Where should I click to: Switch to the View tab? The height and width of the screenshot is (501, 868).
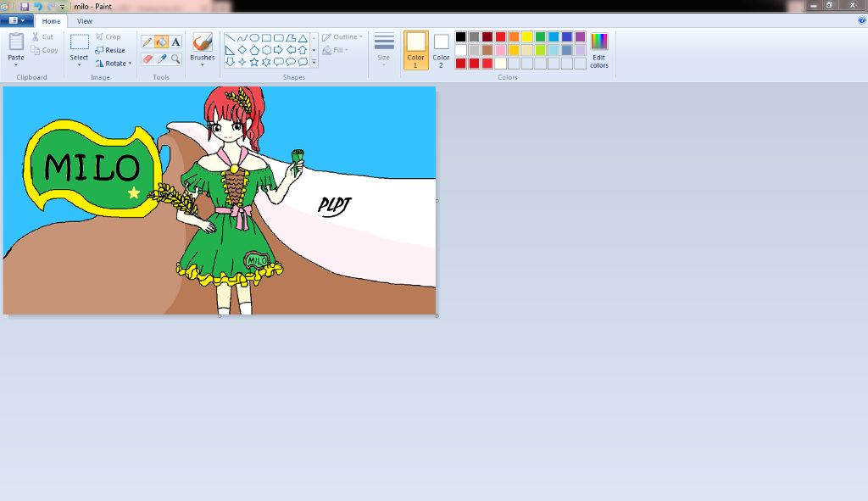[x=85, y=21]
